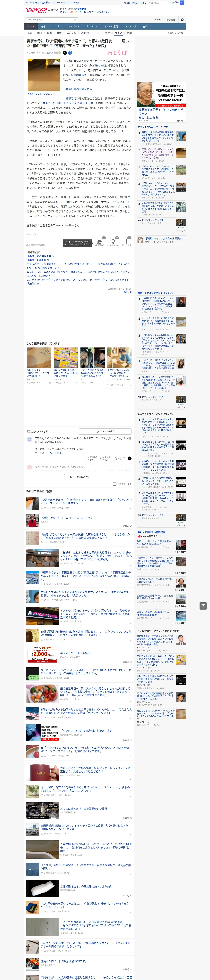The image size is (210, 980).
Task: Share the article on Facebook
Action: tap(70, 53)
